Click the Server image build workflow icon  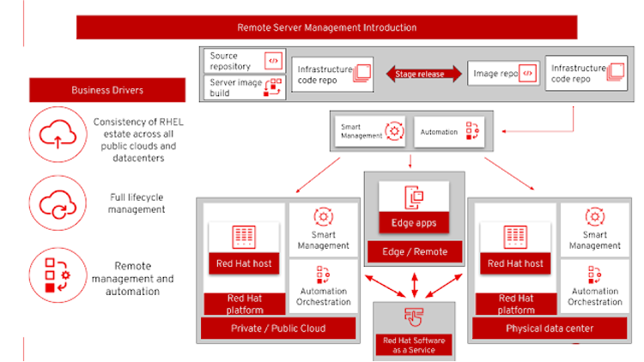[273, 87]
